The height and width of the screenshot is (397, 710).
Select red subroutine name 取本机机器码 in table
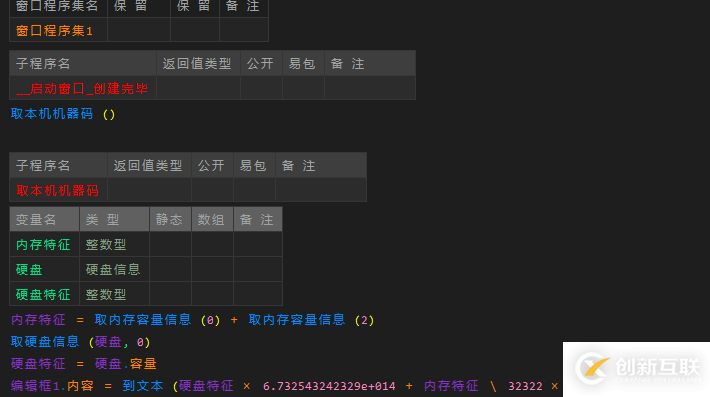(58, 191)
